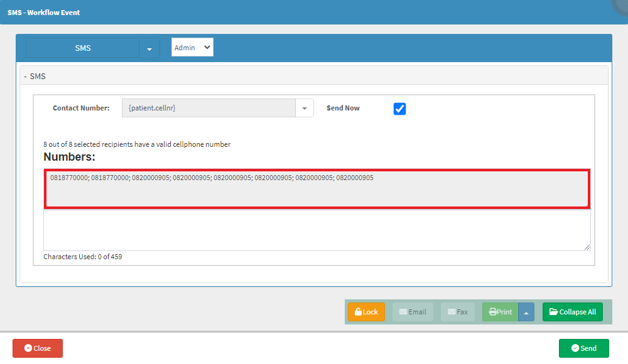This screenshot has width=628, height=364.
Task: Collapse the SMS section header
Action: [x=35, y=76]
